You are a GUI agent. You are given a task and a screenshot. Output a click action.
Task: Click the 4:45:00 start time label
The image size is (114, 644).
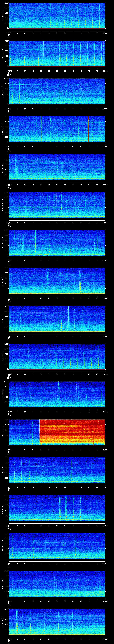9,563
